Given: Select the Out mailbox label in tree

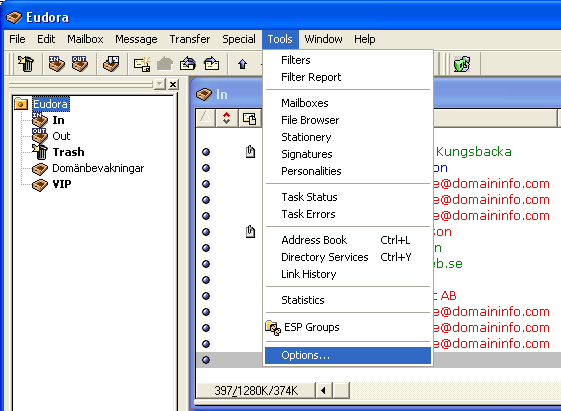Looking at the screenshot, I should click(x=61, y=136).
